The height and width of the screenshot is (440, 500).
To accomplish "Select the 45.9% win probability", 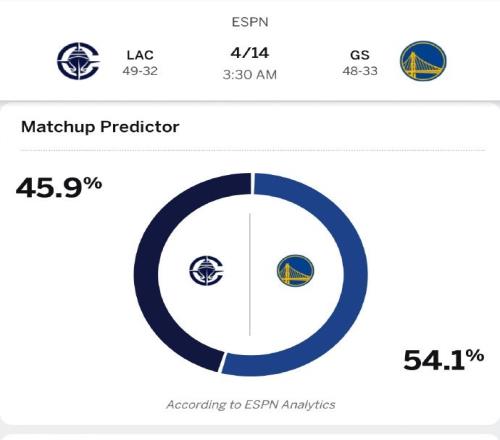I will pos(59,188).
